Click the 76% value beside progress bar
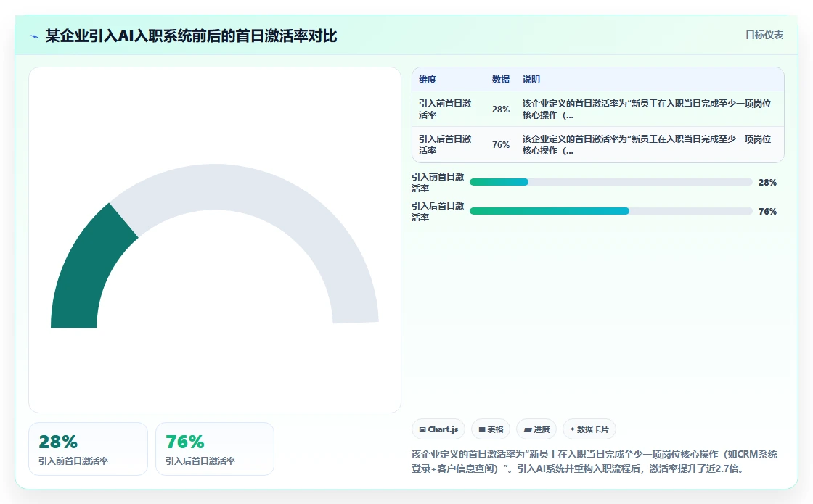This screenshot has height=504, width=813. [x=767, y=211]
